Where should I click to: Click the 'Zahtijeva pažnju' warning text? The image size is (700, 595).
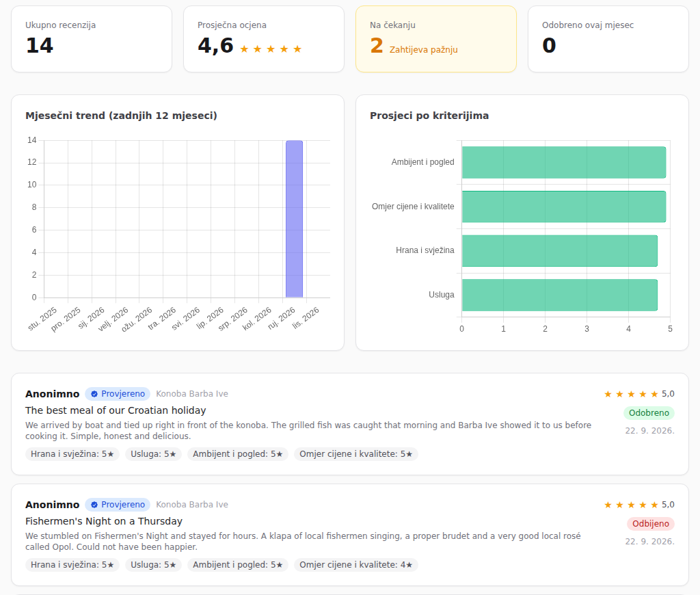pos(423,49)
